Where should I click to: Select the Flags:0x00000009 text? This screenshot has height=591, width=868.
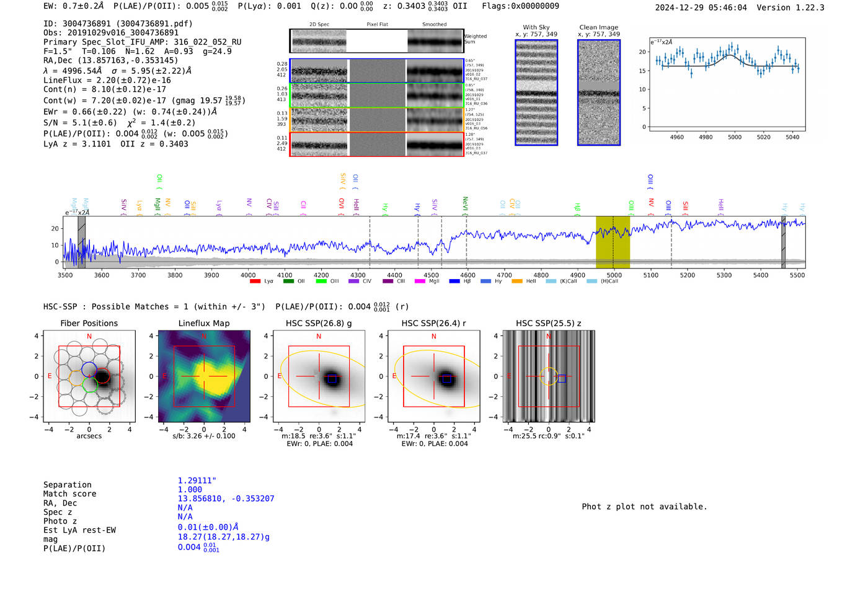[520, 6]
